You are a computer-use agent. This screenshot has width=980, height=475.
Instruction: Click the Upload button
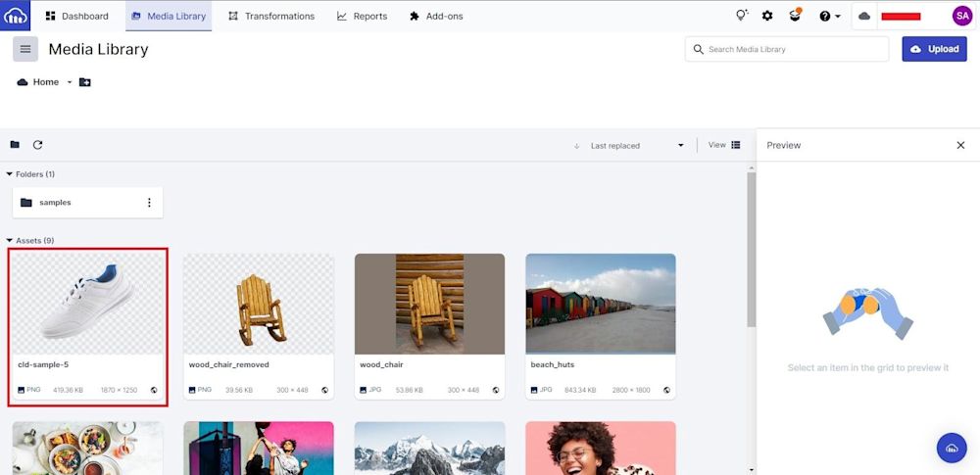point(934,49)
